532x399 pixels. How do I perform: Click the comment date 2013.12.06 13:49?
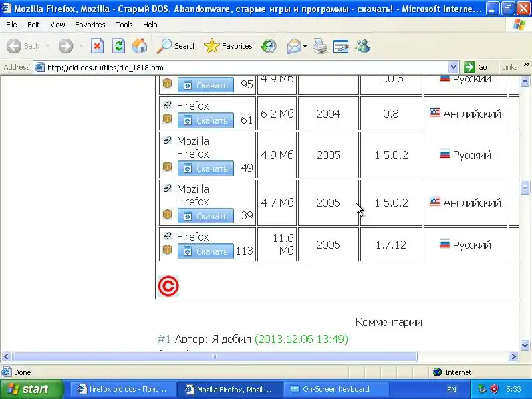tap(302, 339)
